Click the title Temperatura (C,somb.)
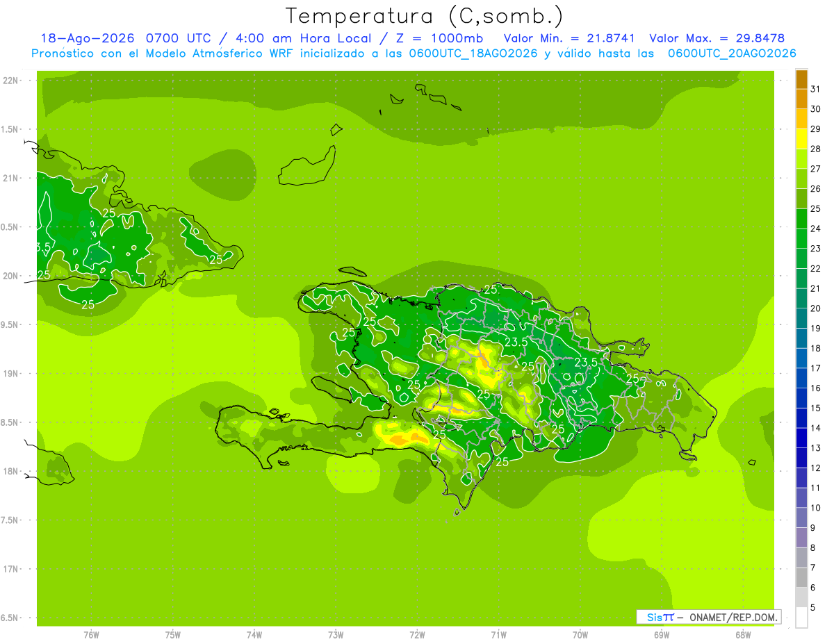This screenshot has width=834, height=644. point(424,16)
